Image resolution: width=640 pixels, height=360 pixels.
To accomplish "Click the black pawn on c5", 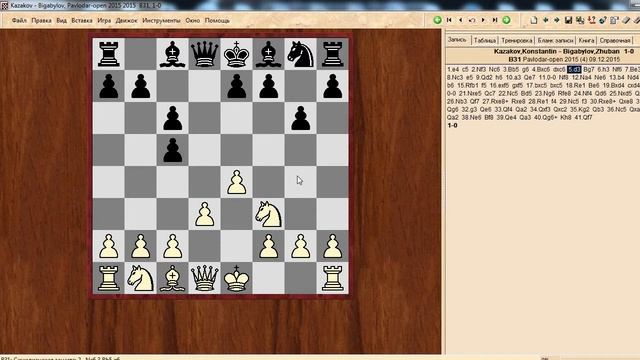I will (x=173, y=150).
